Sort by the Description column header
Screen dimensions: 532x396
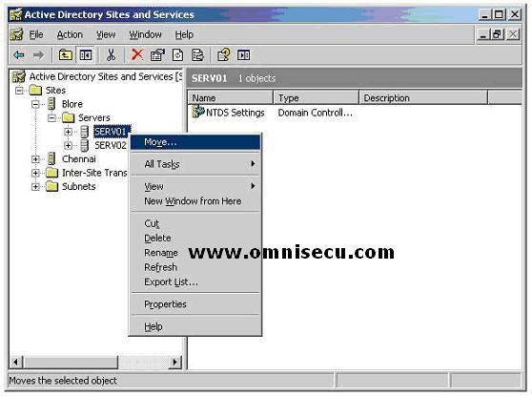click(423, 98)
